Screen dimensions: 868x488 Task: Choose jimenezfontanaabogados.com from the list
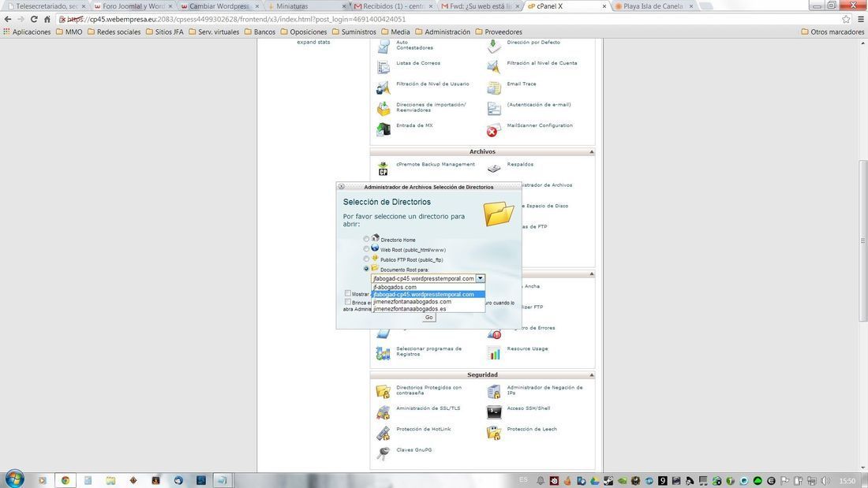pyautogui.click(x=428, y=301)
